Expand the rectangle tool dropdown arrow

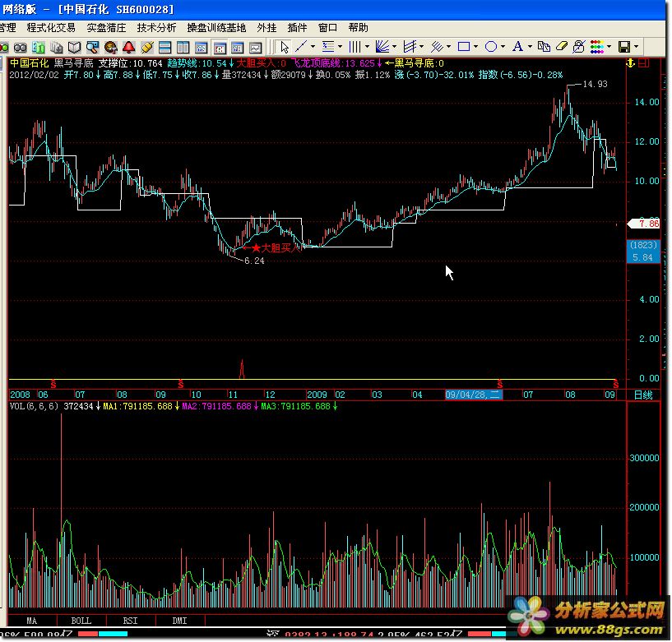coord(476,47)
